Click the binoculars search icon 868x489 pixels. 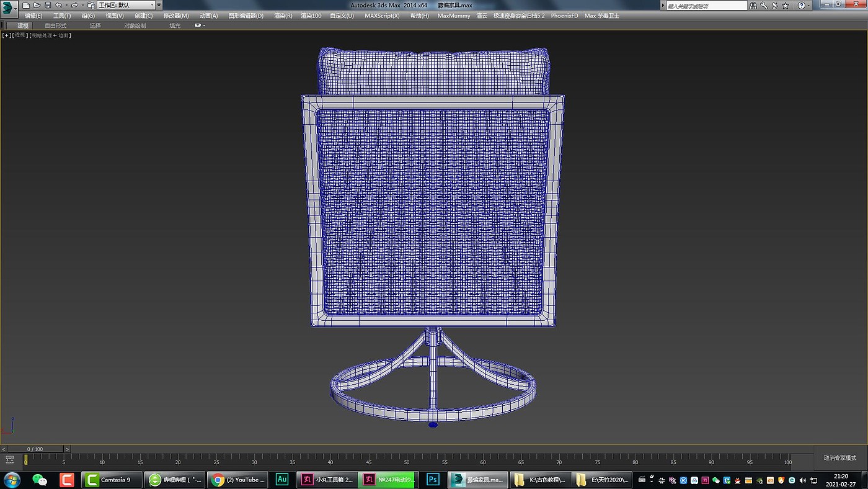click(x=753, y=5)
